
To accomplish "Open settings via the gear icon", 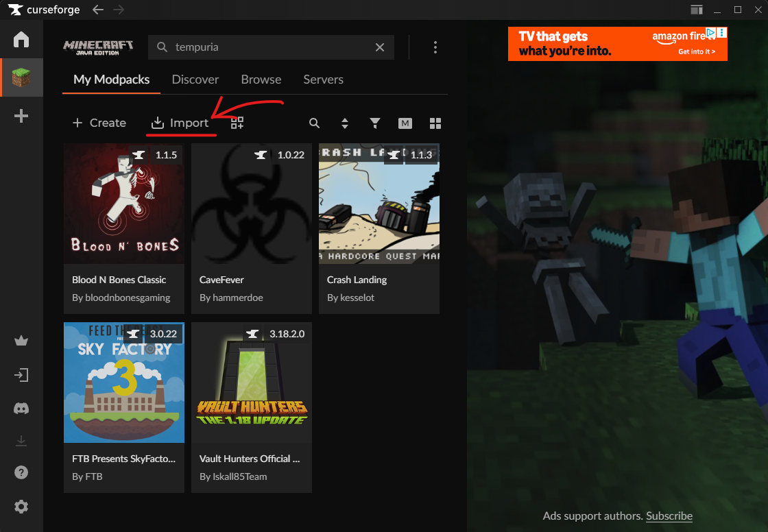I will (x=21, y=507).
